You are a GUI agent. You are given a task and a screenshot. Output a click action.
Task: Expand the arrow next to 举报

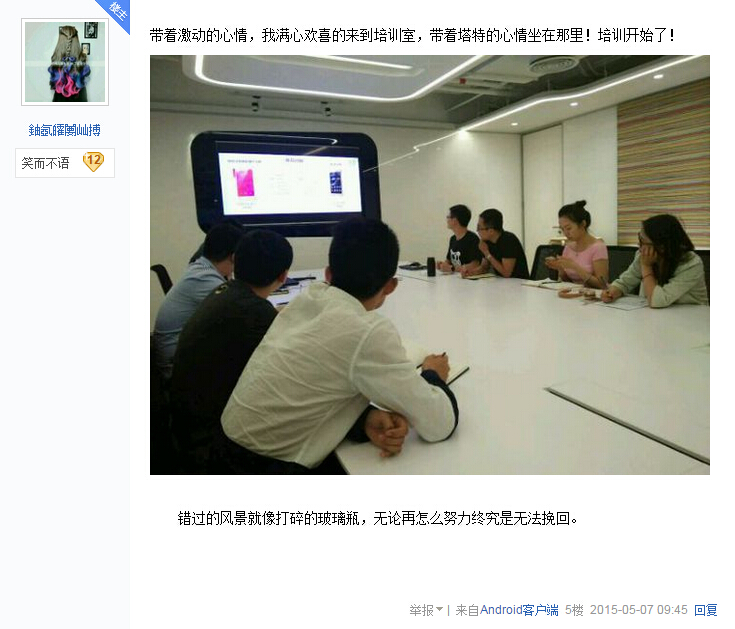[439, 609]
